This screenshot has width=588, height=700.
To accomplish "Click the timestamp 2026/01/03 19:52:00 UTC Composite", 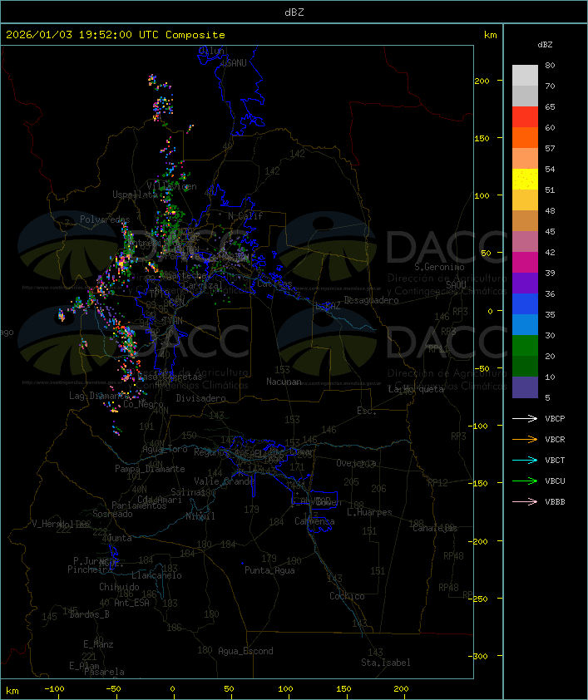I will 116,35.
